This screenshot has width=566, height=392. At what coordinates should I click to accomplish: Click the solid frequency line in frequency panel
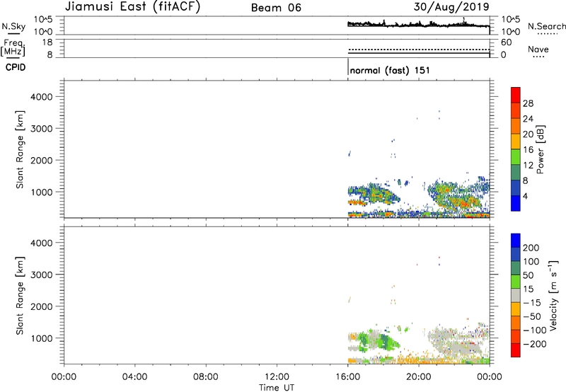pyautogui.click(x=418, y=53)
